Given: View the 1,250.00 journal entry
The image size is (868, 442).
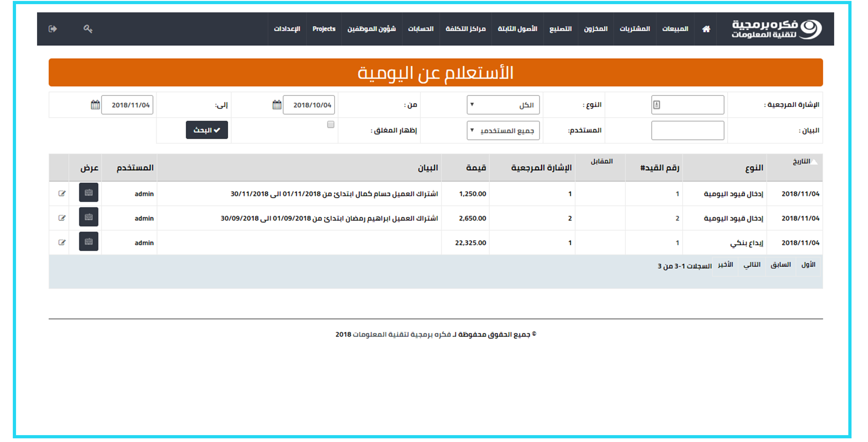Looking at the screenshot, I should [x=89, y=193].
